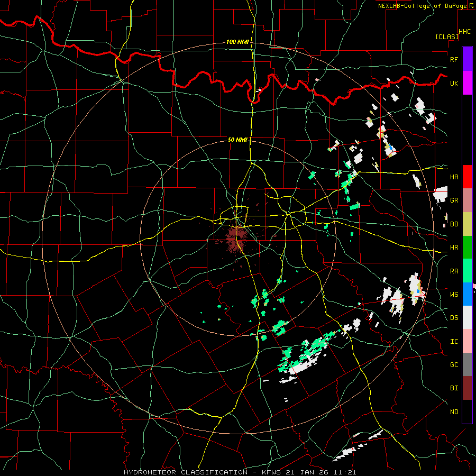The image size is (476, 476).
Task: Click the 'NEXLAB-College of DuPage' credit text
Action: click(422, 6)
